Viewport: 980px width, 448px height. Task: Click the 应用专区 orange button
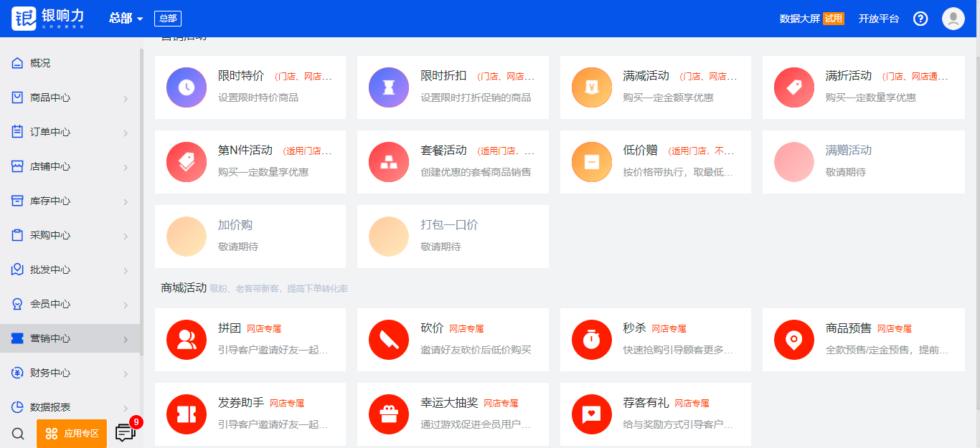[x=72, y=434]
